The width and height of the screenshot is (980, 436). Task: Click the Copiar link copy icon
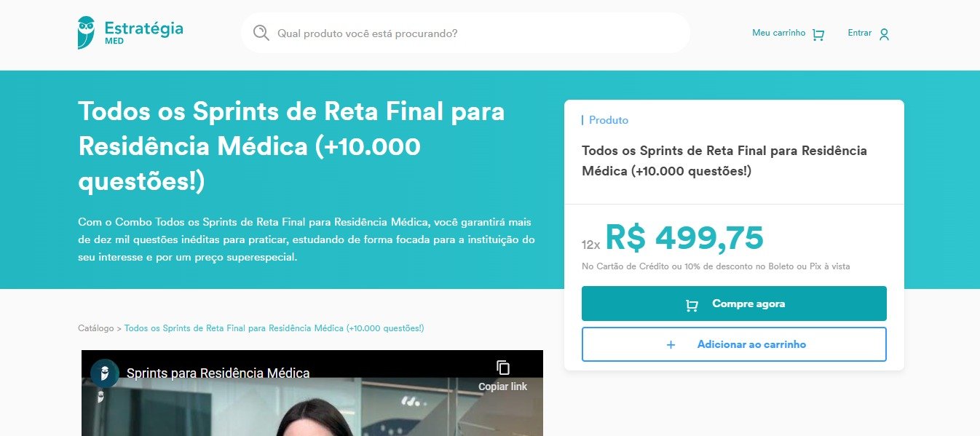point(503,368)
